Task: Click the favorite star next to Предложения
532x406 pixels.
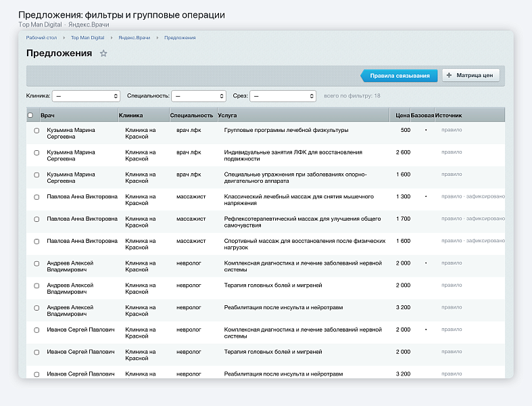Action: pyautogui.click(x=103, y=53)
